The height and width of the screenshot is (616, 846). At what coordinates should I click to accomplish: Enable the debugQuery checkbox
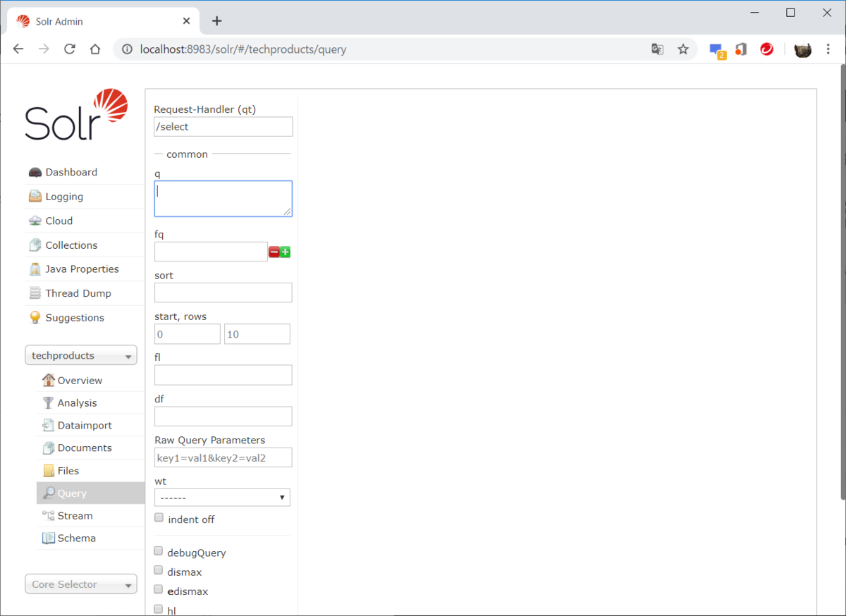159,551
